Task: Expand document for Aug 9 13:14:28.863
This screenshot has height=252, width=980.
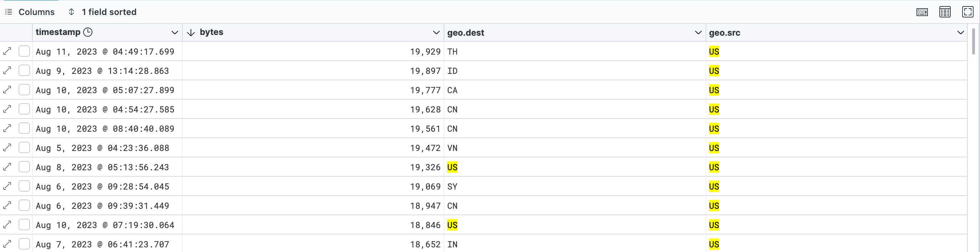Action: pyautogui.click(x=7, y=71)
